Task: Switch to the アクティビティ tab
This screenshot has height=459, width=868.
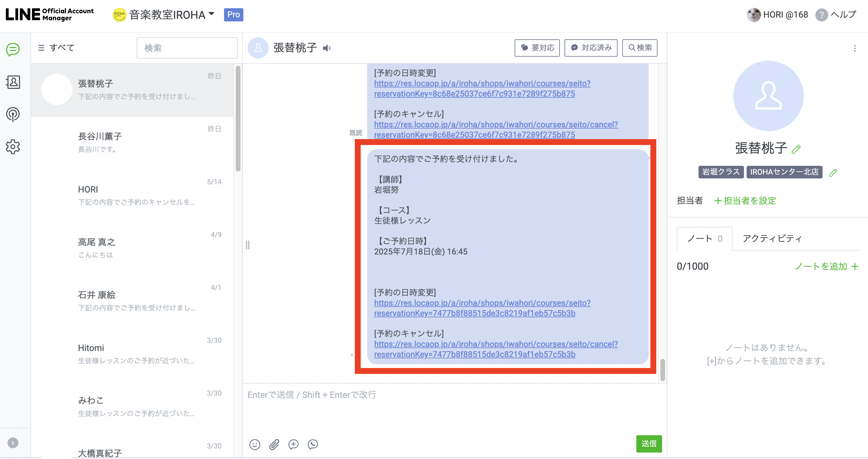Action: tap(772, 238)
